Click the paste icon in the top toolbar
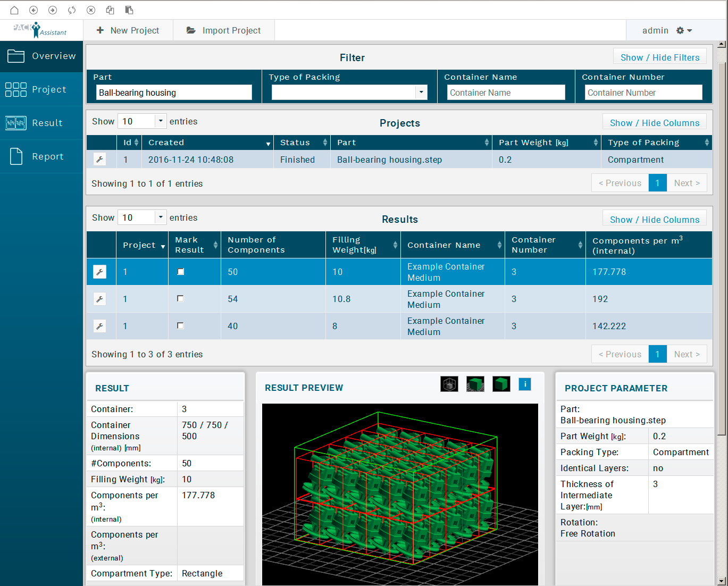Viewport: 728px width, 586px height. [x=129, y=10]
